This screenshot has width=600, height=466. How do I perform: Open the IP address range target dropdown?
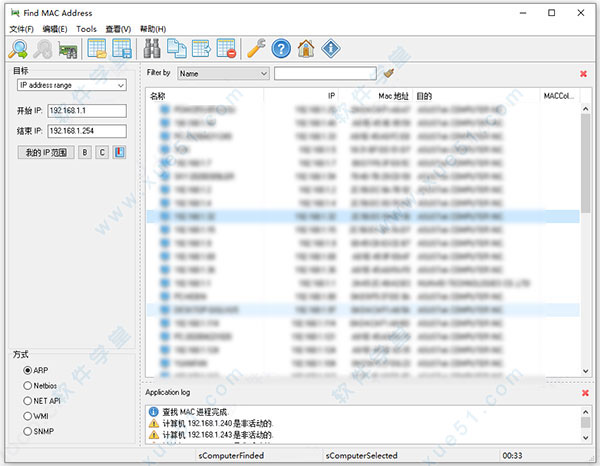point(72,85)
